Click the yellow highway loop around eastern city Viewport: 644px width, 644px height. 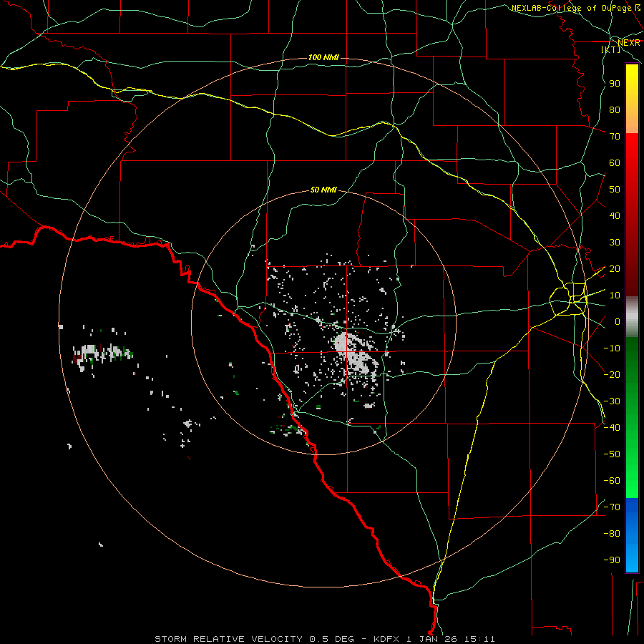click(569, 299)
